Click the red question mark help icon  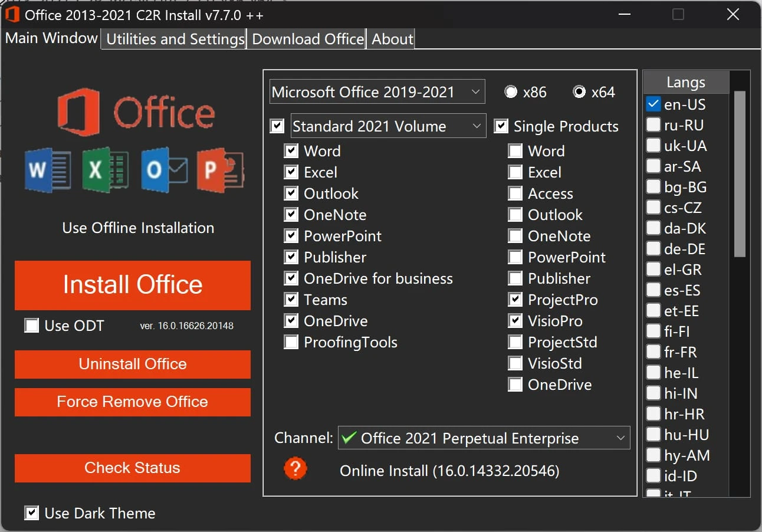[x=295, y=469]
